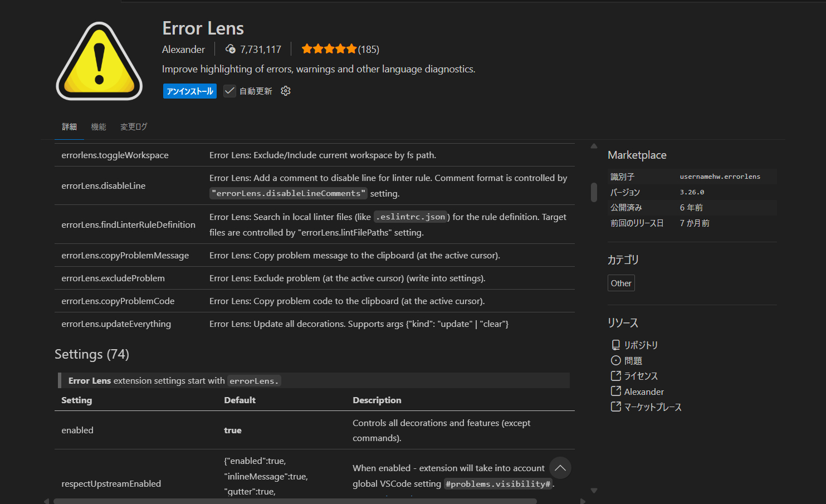Screen dimensions: 826x504
Task: Click the external-link icon beside ライセンス
Action: (x=615, y=376)
